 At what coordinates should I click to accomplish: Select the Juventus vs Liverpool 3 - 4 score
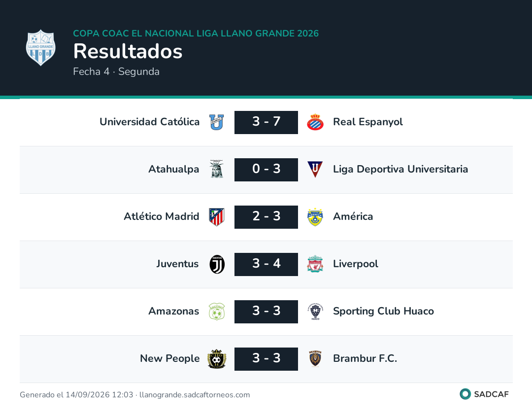tap(266, 264)
